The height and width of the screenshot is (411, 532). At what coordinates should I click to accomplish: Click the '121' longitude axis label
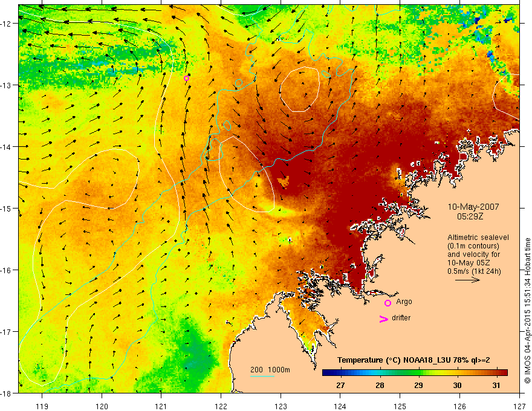point(161,406)
